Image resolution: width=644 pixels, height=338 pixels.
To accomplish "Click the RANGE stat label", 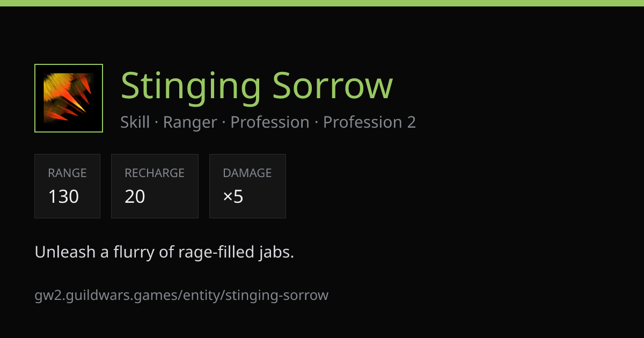I will point(67,173).
